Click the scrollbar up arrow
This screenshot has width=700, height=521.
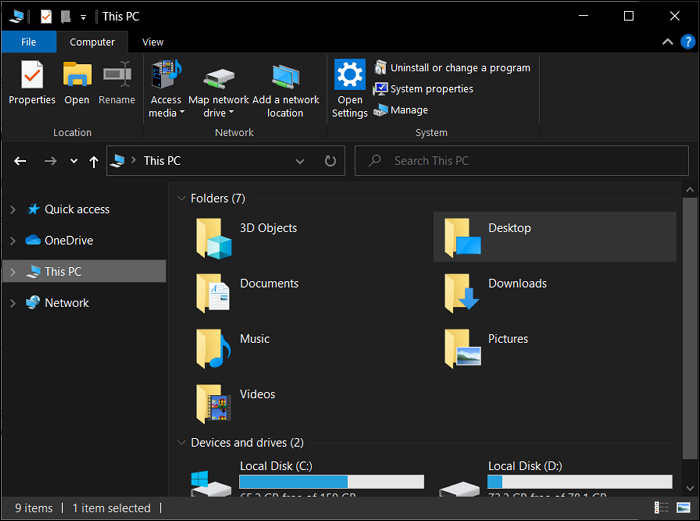690,190
